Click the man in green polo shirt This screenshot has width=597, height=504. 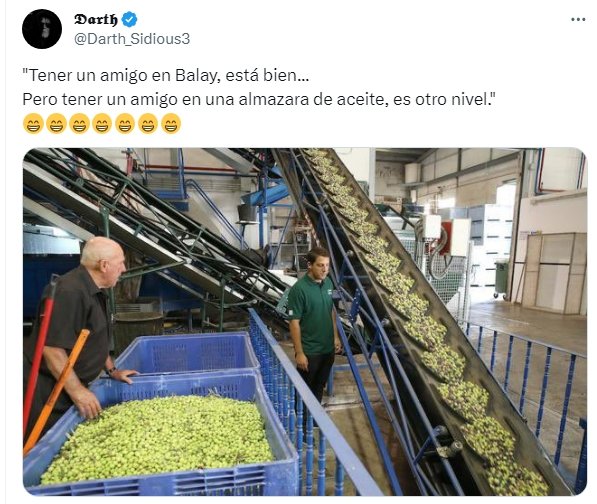point(314,324)
